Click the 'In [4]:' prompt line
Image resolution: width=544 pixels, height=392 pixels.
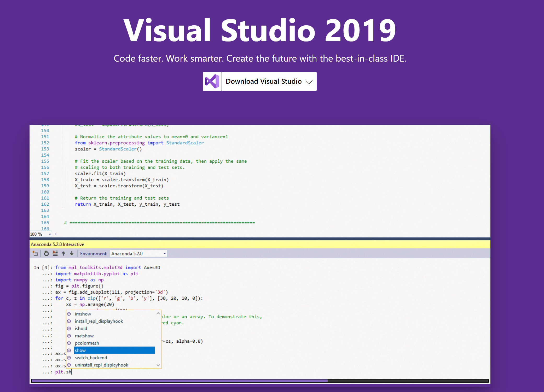[97, 268]
